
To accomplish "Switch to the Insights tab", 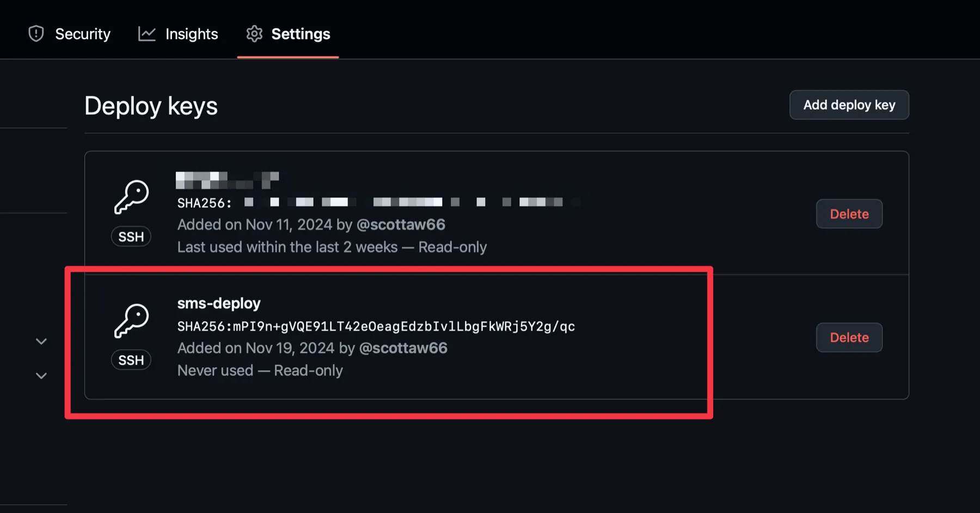I will click(178, 33).
